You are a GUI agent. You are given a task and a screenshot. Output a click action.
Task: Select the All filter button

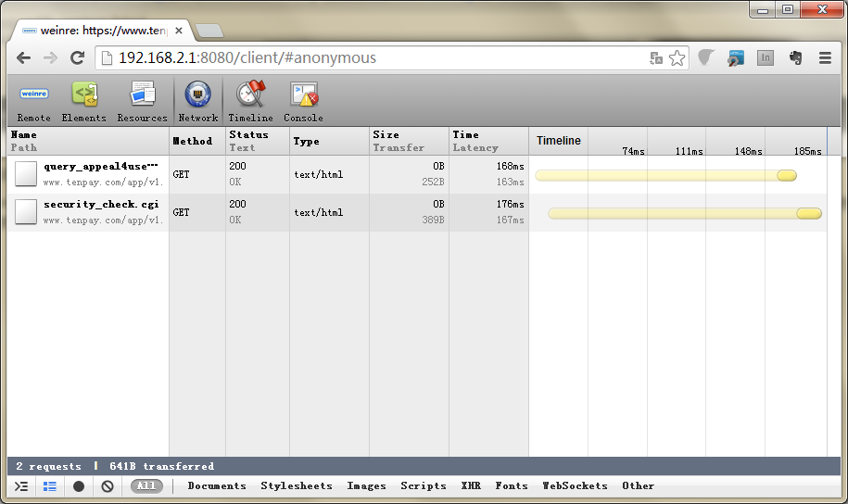click(146, 486)
